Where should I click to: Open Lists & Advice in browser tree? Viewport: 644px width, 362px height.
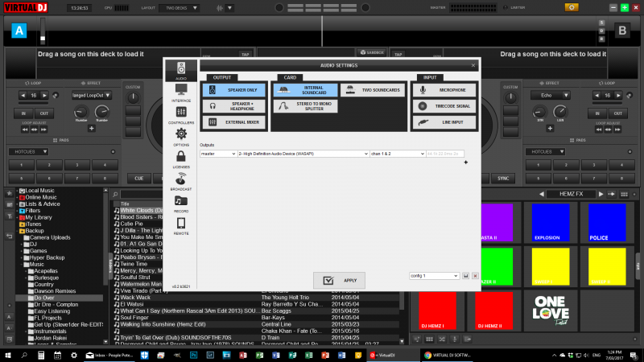pyautogui.click(x=43, y=204)
